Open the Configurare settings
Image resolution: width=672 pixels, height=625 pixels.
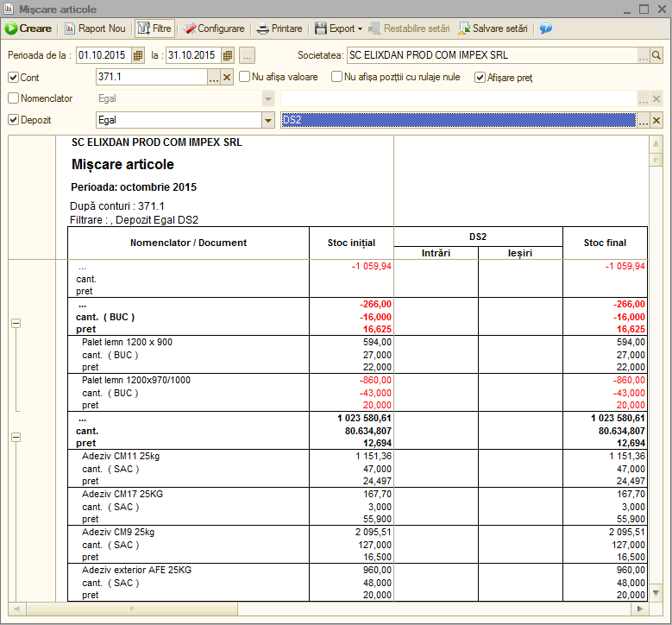point(214,28)
